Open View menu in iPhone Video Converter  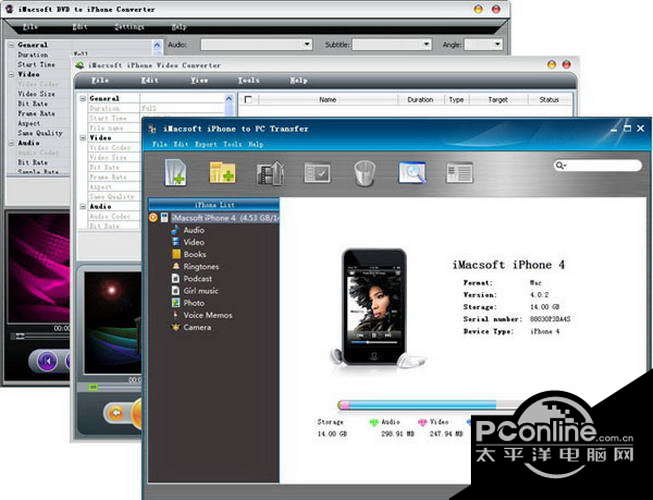point(199,80)
